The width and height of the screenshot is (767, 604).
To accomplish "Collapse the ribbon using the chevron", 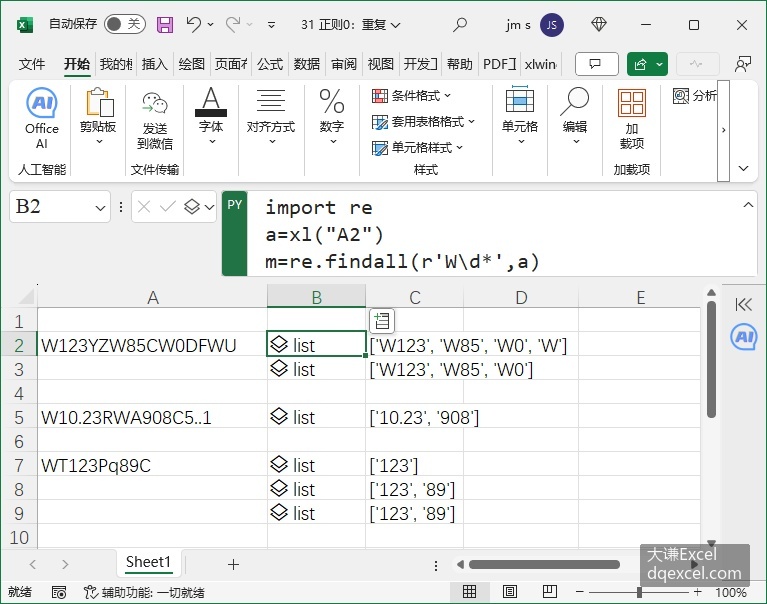I will (x=744, y=168).
